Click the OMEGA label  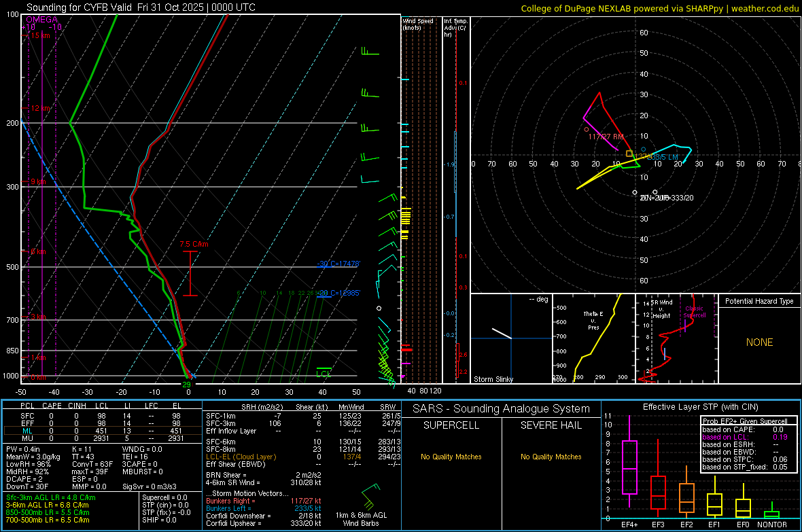[42, 20]
